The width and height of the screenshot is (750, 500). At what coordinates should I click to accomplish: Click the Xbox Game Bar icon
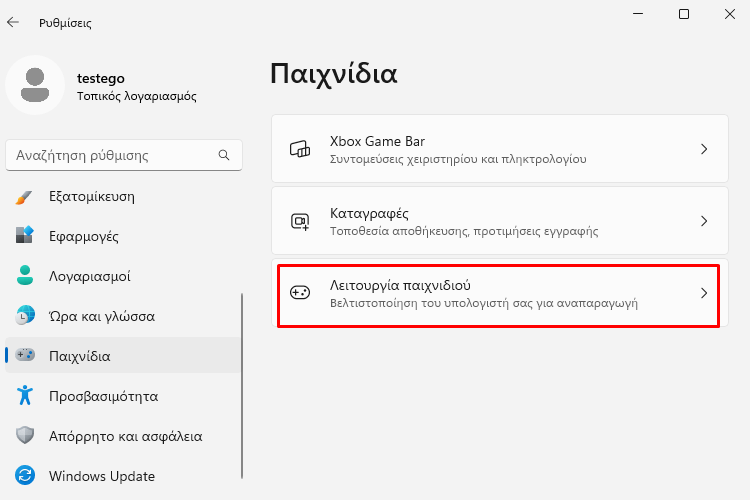point(300,149)
